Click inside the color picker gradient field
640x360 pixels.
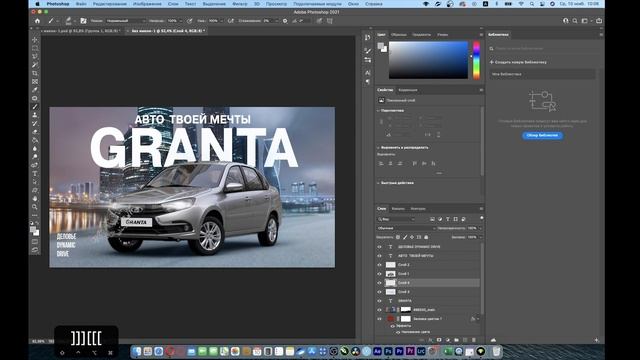(x=428, y=60)
